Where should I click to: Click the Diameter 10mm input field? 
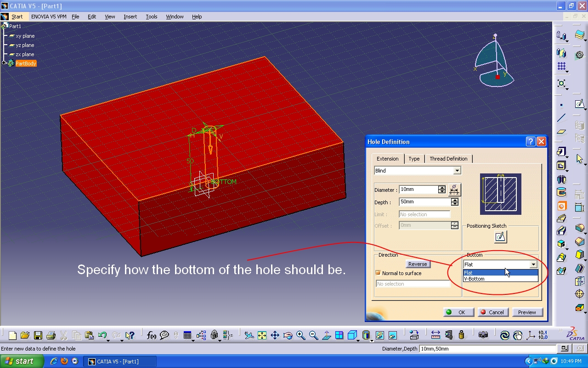click(418, 190)
